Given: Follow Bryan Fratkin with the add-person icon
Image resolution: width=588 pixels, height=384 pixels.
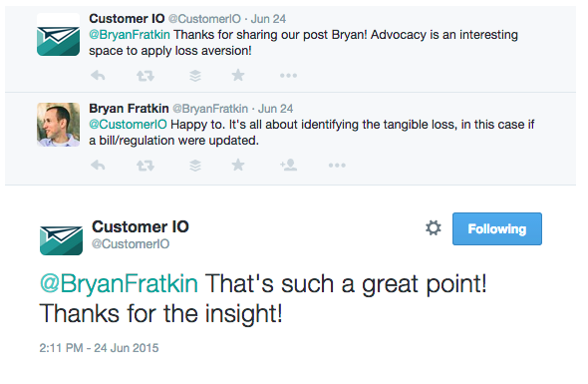Looking at the screenshot, I should click(288, 165).
